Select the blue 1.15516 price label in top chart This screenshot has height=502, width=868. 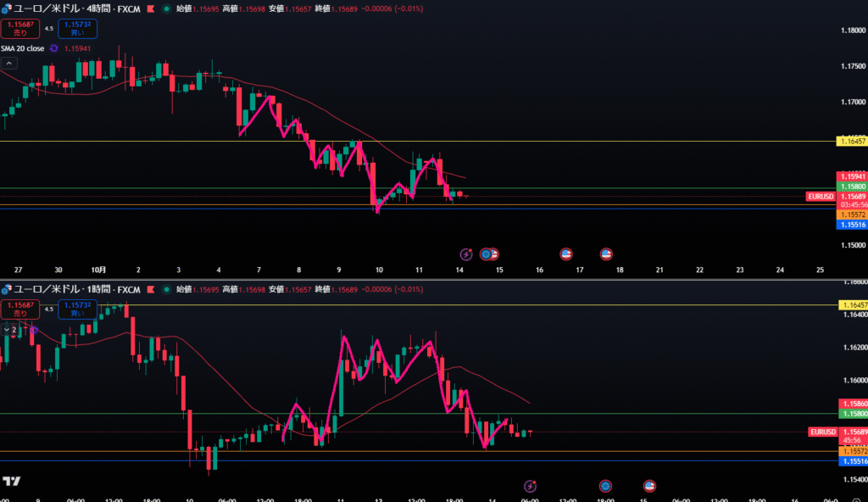tap(851, 225)
